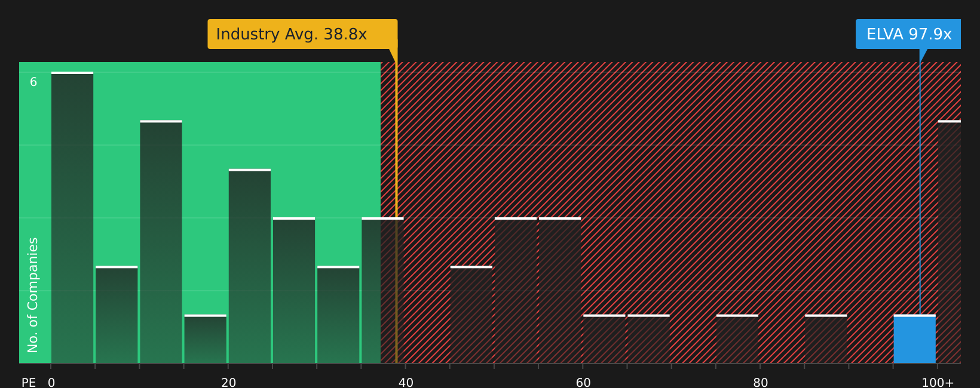Select the bar at PE 75-80
This screenshot has height=388, width=980.
click(737, 339)
